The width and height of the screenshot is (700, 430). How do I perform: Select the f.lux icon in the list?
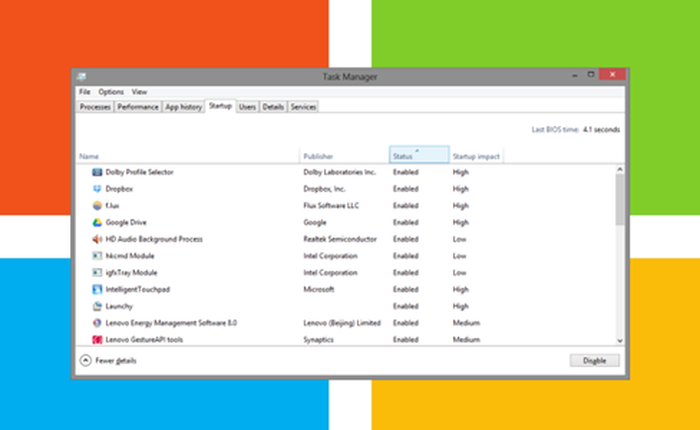click(x=97, y=206)
